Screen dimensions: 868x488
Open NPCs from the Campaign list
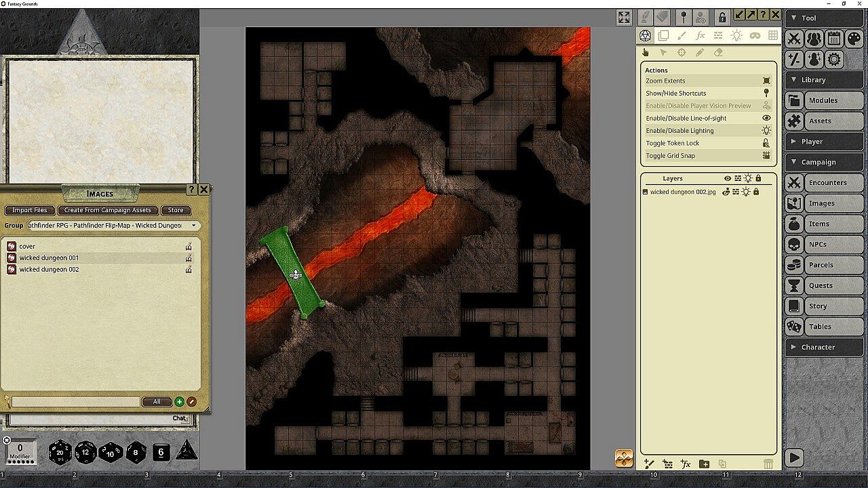click(824, 244)
